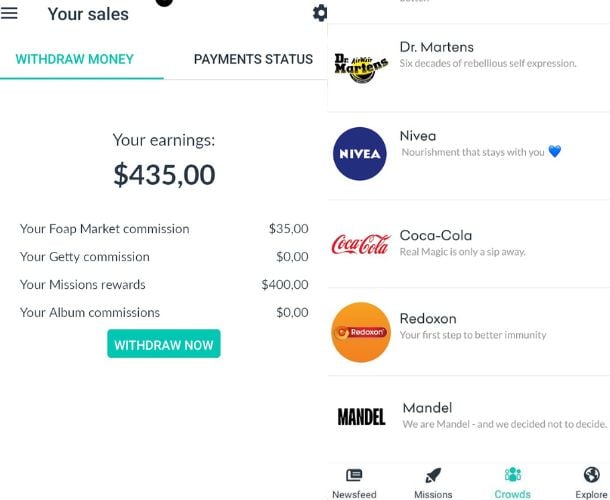Tap the Newsfeed icon
610x500 pixels.
point(354,476)
